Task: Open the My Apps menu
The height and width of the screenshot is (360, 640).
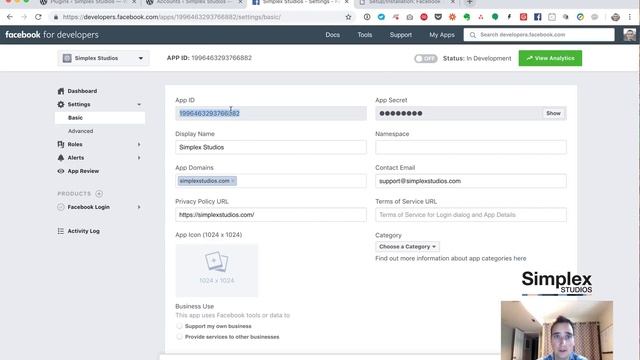Action: tap(442, 35)
